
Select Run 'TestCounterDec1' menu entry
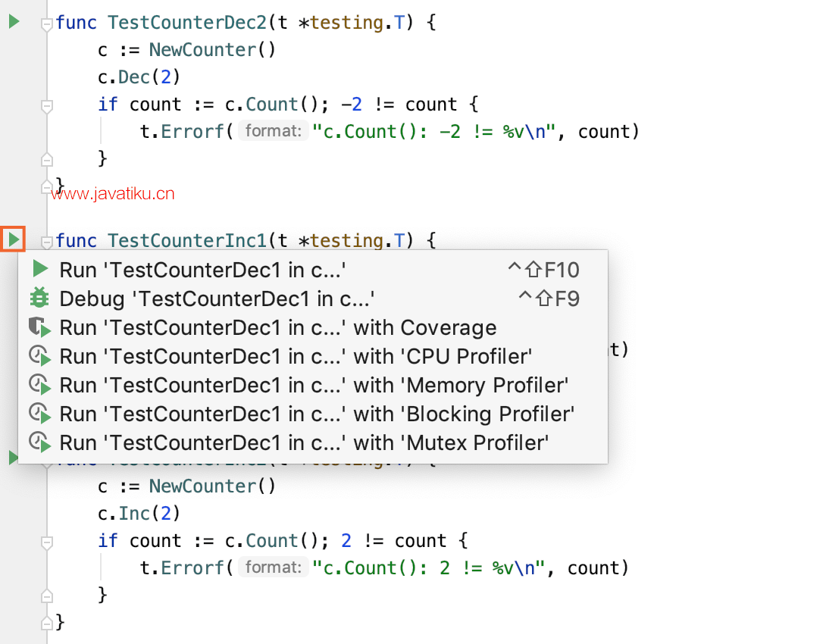[313, 270]
